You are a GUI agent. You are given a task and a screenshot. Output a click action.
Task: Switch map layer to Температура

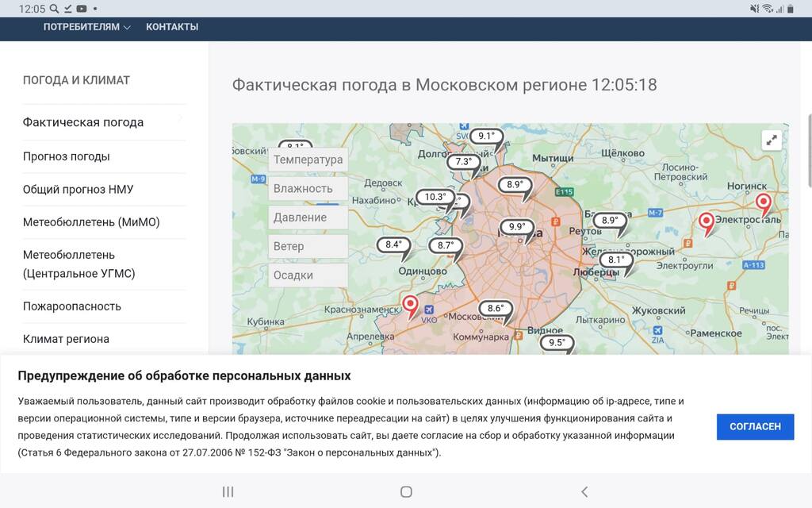308,160
